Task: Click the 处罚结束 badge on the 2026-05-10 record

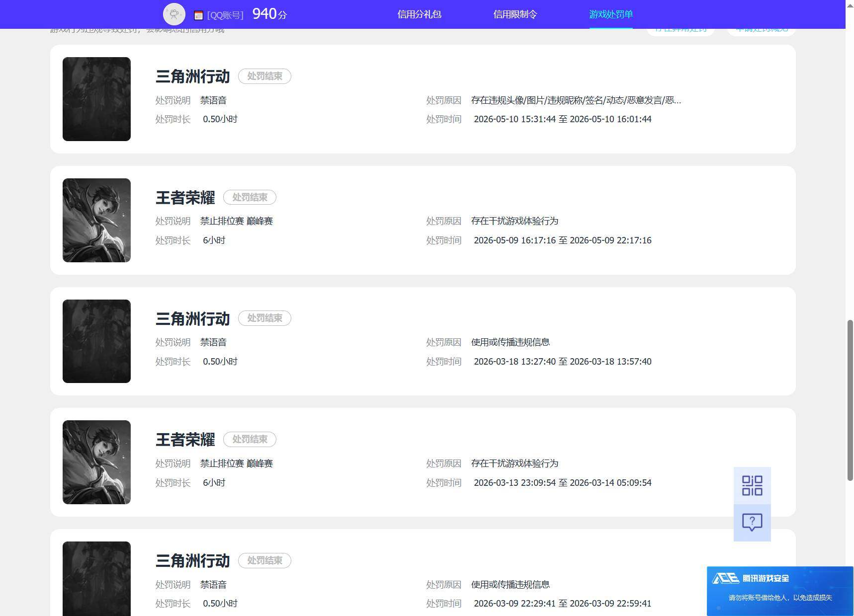Action: click(264, 76)
